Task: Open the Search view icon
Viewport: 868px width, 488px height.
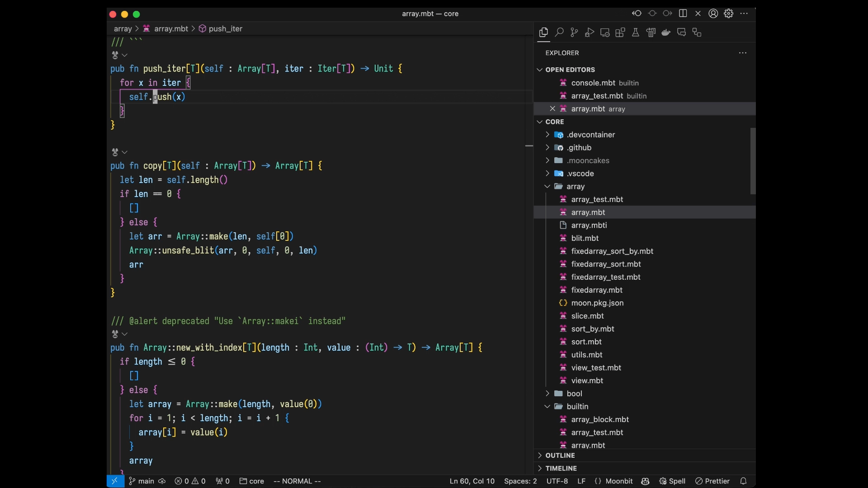Action: [x=559, y=33]
